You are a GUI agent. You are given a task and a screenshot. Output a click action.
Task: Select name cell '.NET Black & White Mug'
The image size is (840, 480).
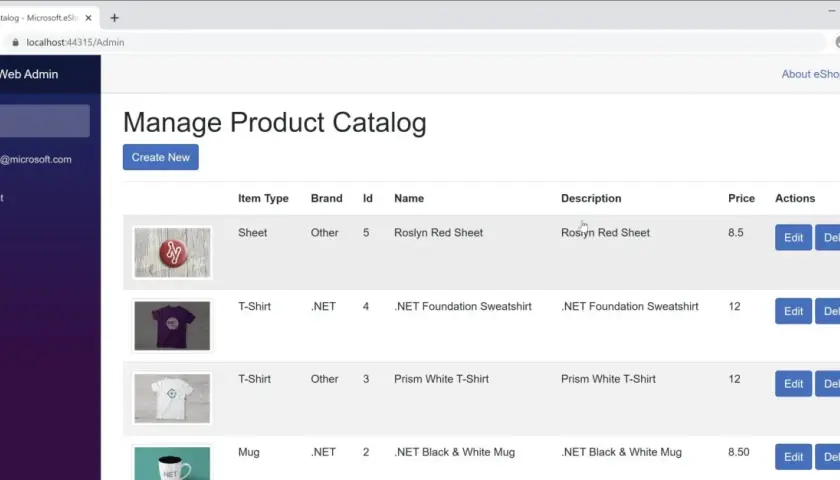[x=454, y=452]
